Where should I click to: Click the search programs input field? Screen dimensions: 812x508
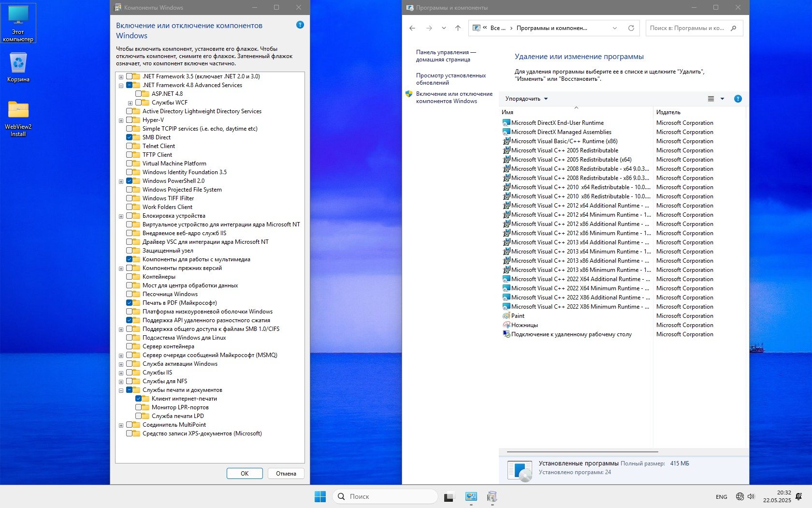coord(687,28)
